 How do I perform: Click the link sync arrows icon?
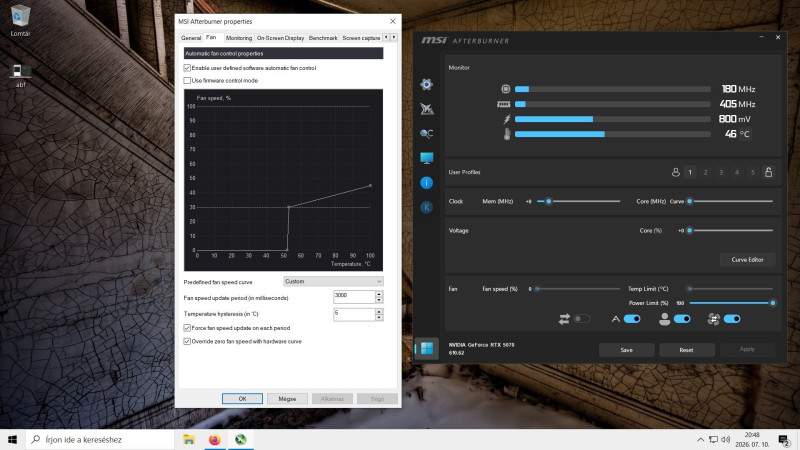pos(564,319)
